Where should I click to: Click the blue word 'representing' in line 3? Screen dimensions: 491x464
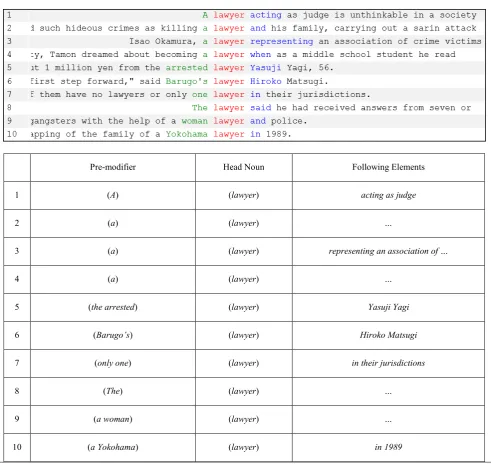(x=281, y=41)
